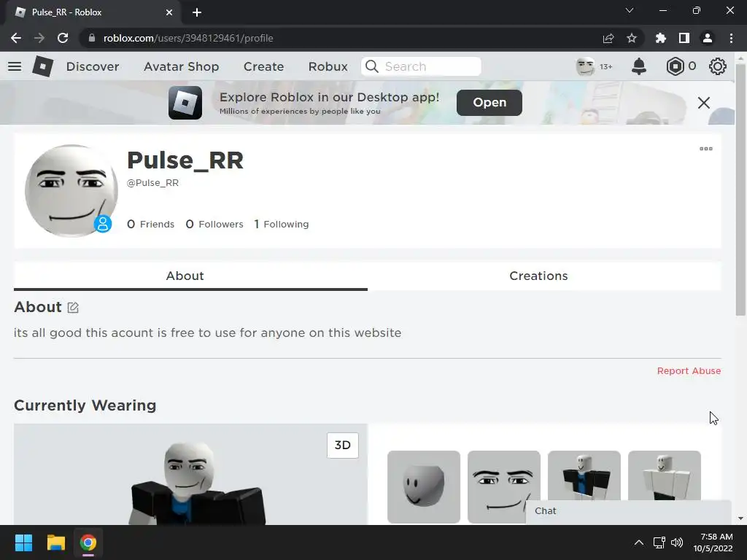
Task: Click the Search input field
Action: (x=421, y=66)
